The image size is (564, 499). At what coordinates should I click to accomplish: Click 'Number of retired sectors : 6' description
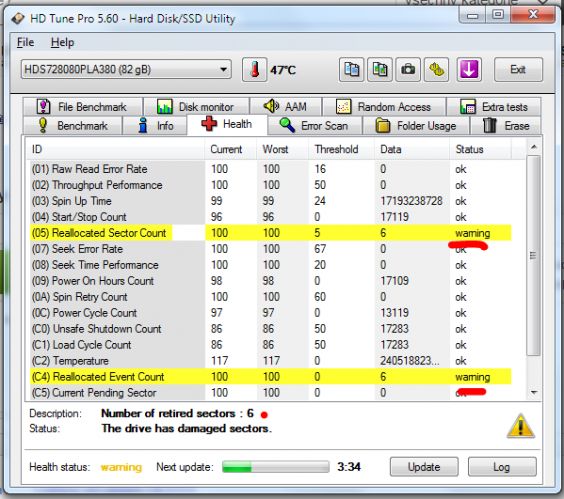pos(177,413)
